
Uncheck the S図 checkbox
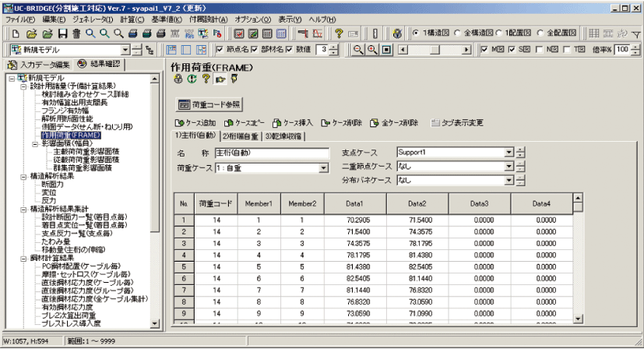click(512, 49)
